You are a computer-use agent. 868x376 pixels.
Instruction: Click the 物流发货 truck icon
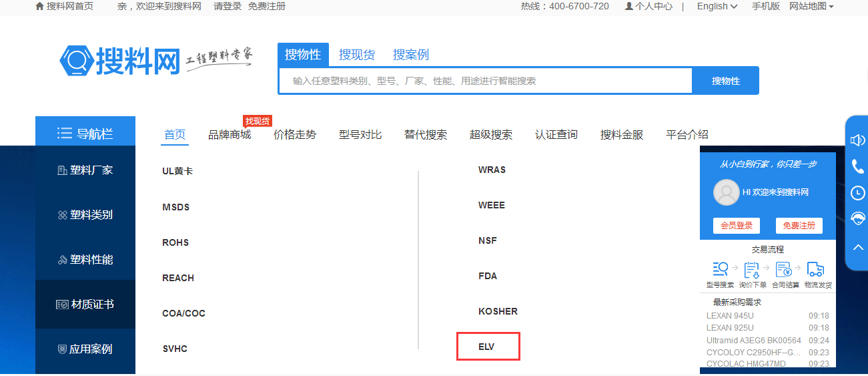816,269
